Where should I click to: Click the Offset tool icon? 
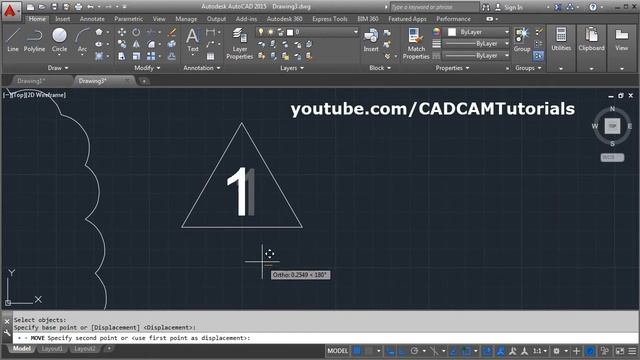172,56
